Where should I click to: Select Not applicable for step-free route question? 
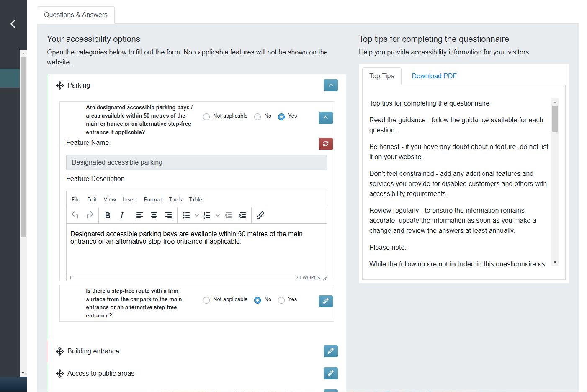point(206,300)
